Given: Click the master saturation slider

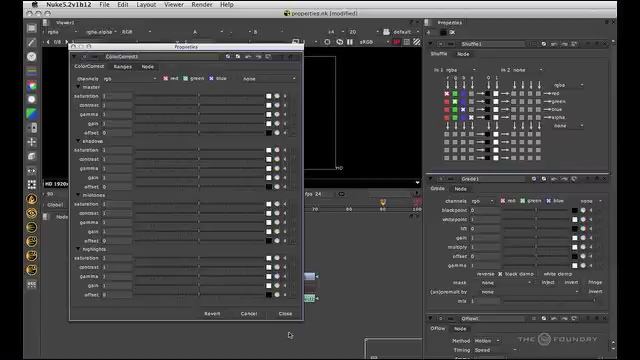Looking at the screenshot, I should tap(200, 96).
